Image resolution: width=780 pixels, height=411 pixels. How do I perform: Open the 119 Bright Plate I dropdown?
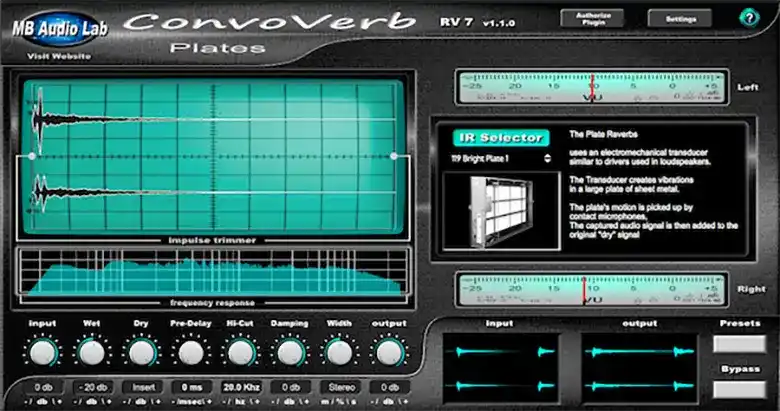[x=500, y=159]
